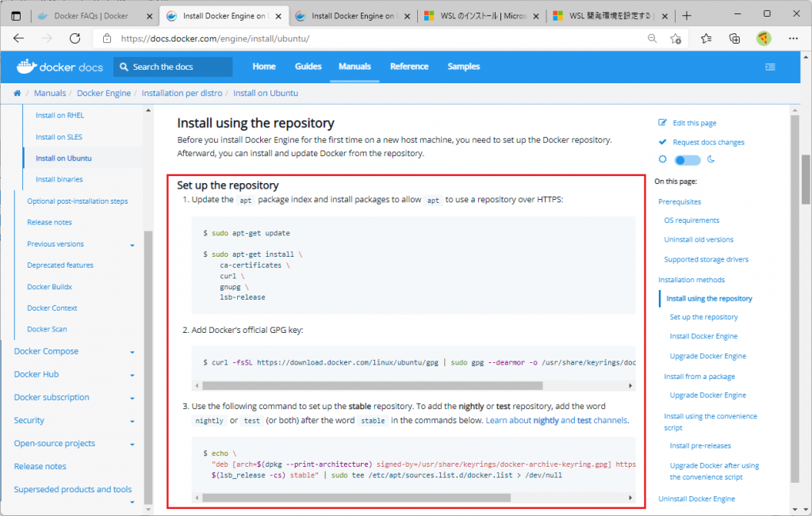The height and width of the screenshot is (516, 812).
Task: Expand the Docker subscription section
Action: (132, 398)
